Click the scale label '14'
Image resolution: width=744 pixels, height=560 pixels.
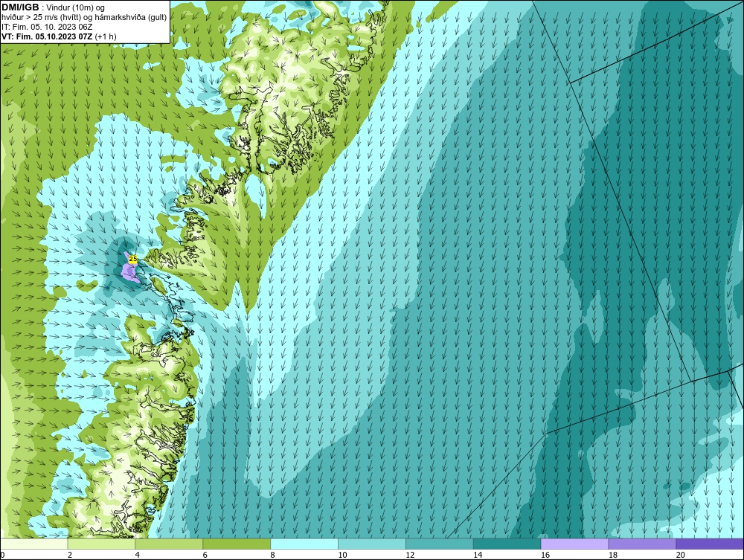[x=478, y=555]
